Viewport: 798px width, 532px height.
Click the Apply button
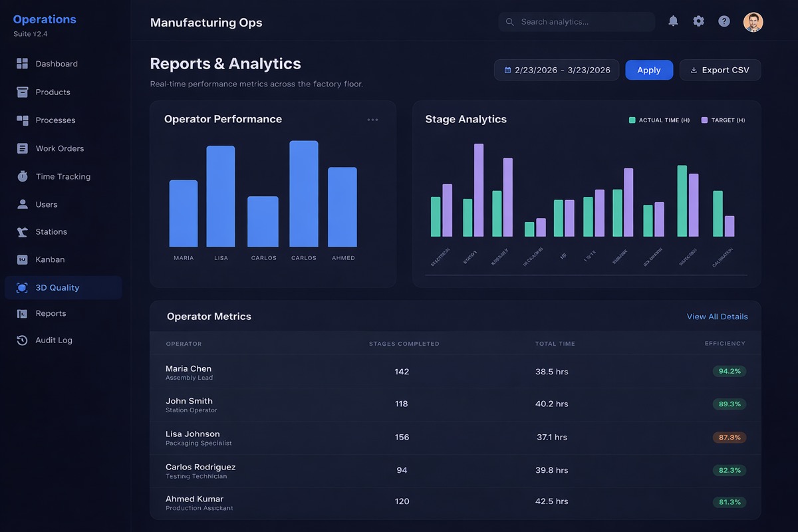pos(649,69)
